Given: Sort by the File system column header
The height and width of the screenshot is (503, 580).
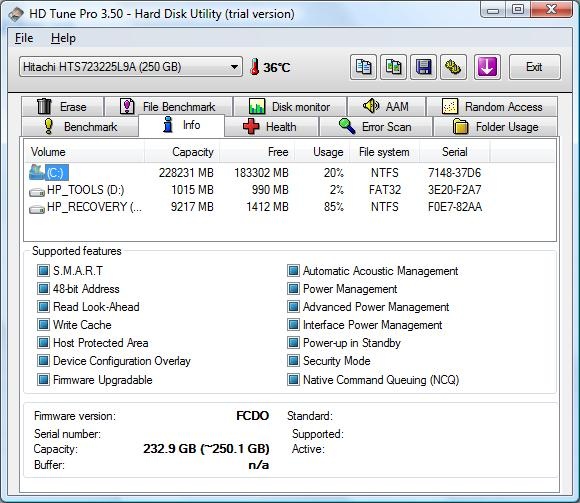Looking at the screenshot, I should point(384,152).
